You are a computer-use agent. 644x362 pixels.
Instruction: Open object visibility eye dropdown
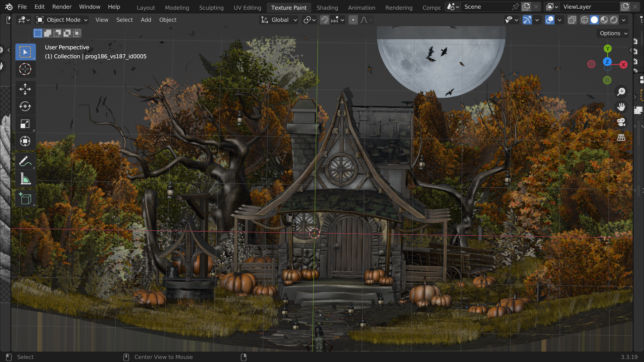pos(512,20)
